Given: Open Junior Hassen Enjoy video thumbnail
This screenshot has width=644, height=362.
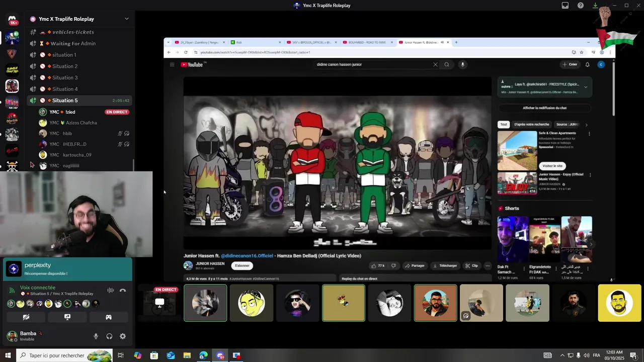Looking at the screenshot, I should (x=517, y=184).
